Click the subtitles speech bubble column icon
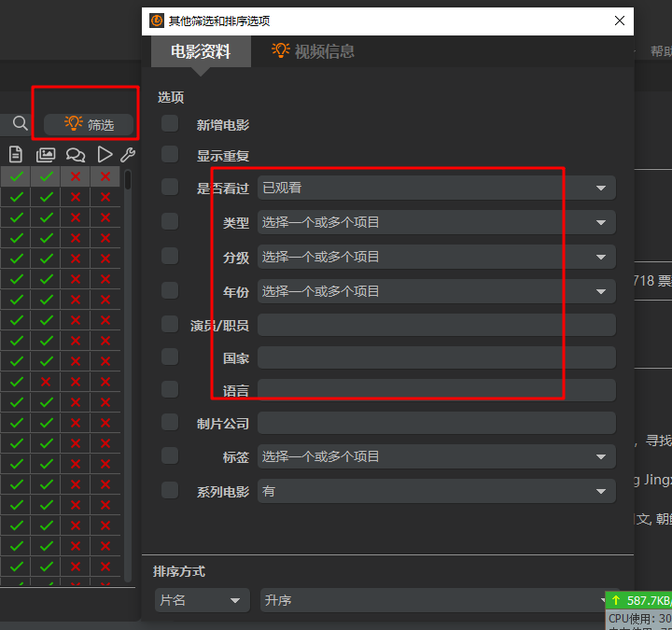The height and width of the screenshot is (630, 672). coord(76,154)
